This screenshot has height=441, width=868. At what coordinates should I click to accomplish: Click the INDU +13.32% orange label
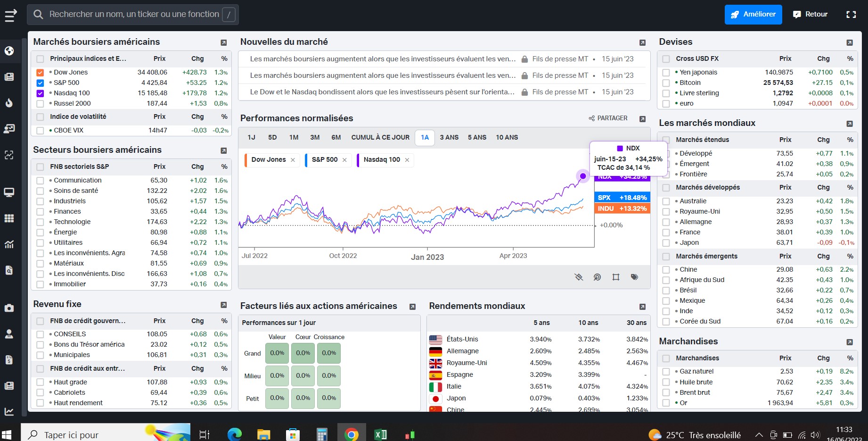(x=622, y=208)
